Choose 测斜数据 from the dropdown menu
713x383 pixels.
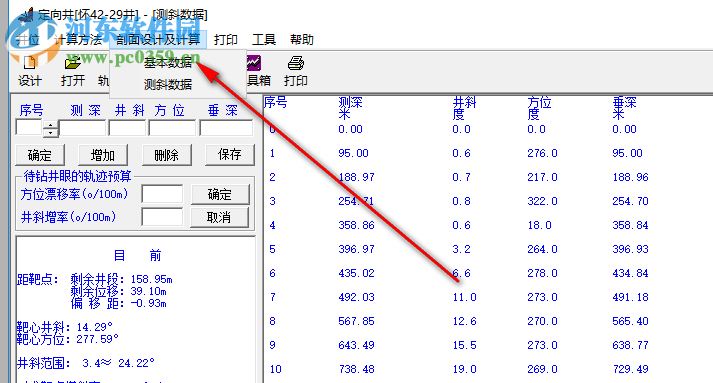(168, 85)
